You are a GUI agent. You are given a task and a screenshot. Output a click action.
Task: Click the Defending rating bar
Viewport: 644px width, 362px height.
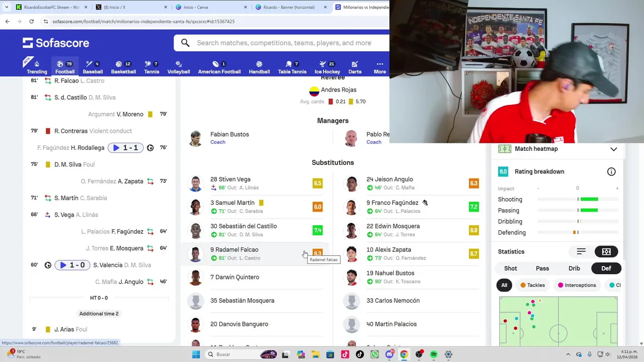(578, 232)
